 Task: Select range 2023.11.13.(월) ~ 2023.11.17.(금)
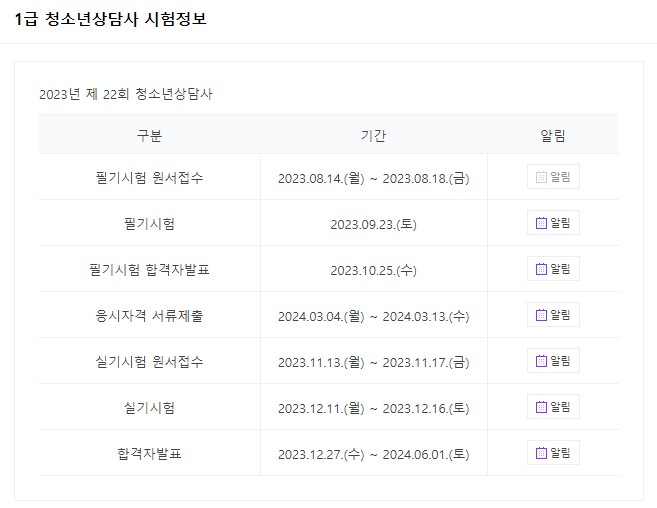click(373, 363)
